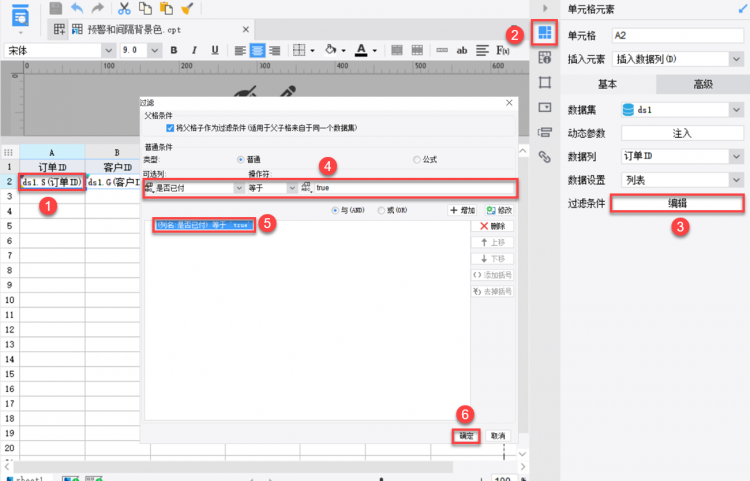Open the cell element panel icon
Image resolution: width=750 pixels, height=481 pixels.
[545, 33]
